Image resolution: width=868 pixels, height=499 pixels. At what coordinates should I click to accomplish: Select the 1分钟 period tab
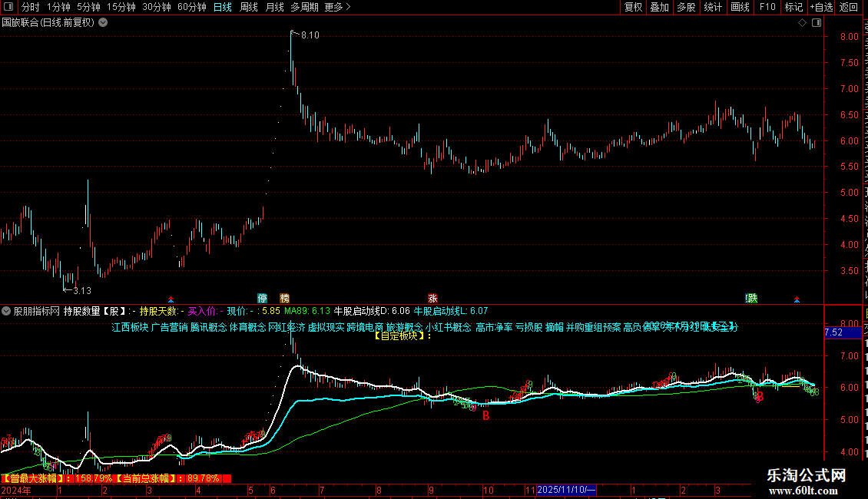(x=58, y=7)
